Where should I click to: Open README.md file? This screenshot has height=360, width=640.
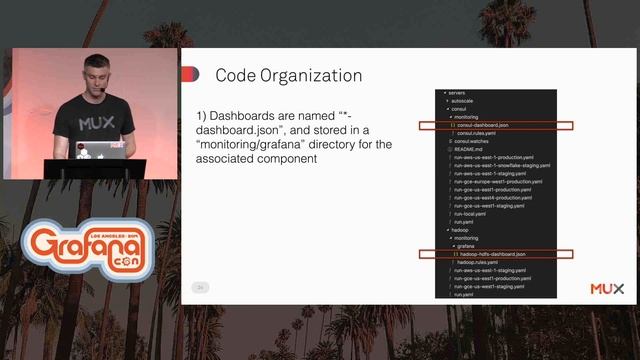click(x=468, y=149)
